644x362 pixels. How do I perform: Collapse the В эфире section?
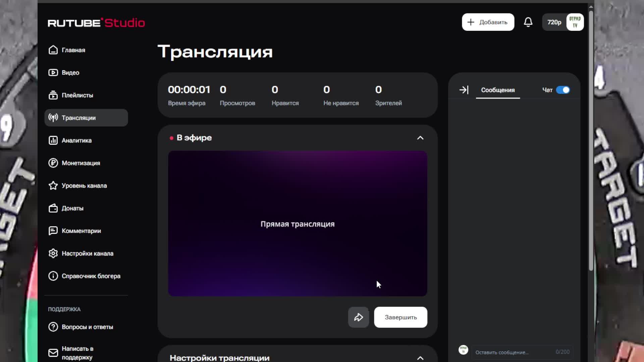[x=420, y=138]
